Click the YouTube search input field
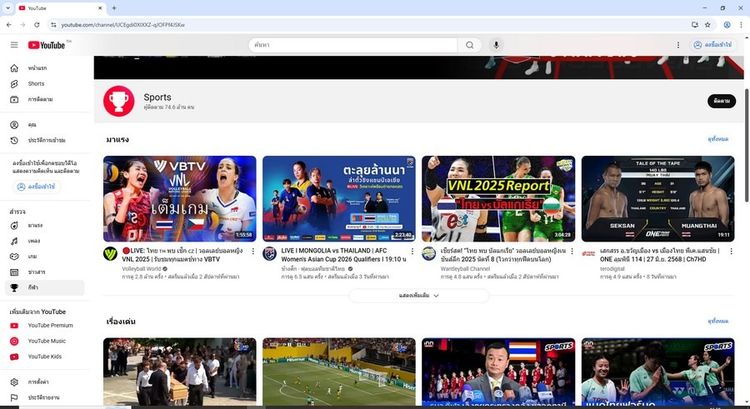The width and height of the screenshot is (750, 409). (354, 45)
